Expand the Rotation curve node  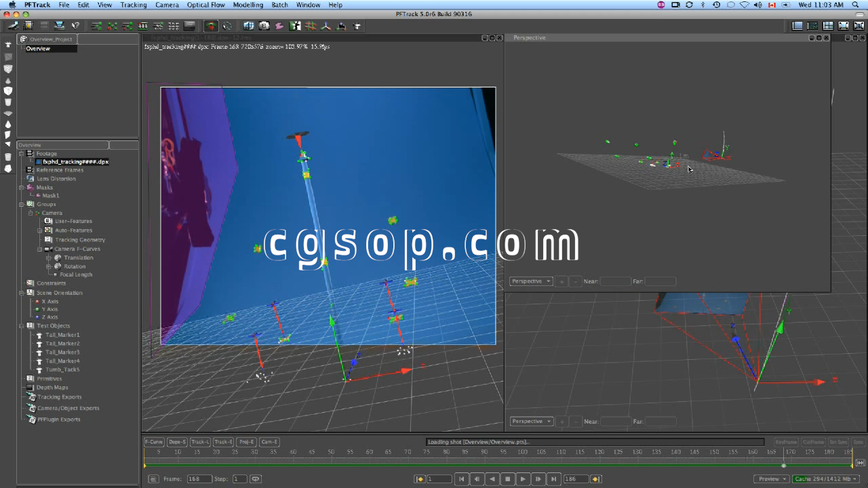pos(48,266)
